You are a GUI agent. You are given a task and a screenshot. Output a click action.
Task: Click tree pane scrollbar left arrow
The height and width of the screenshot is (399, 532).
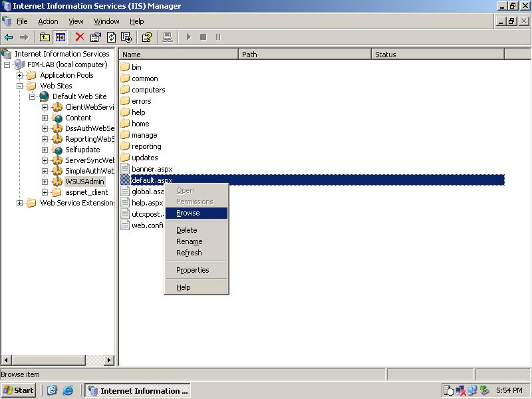[7, 360]
